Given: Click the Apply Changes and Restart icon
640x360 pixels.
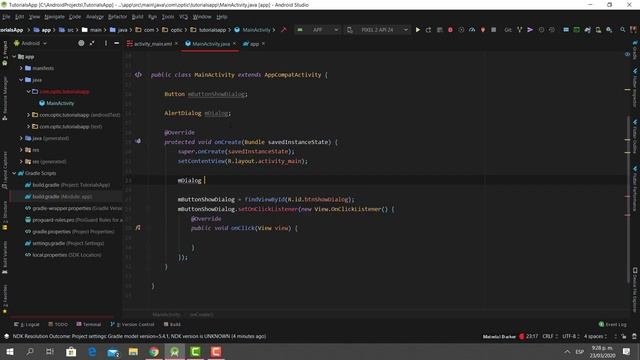Looking at the screenshot, I should [x=428, y=30].
